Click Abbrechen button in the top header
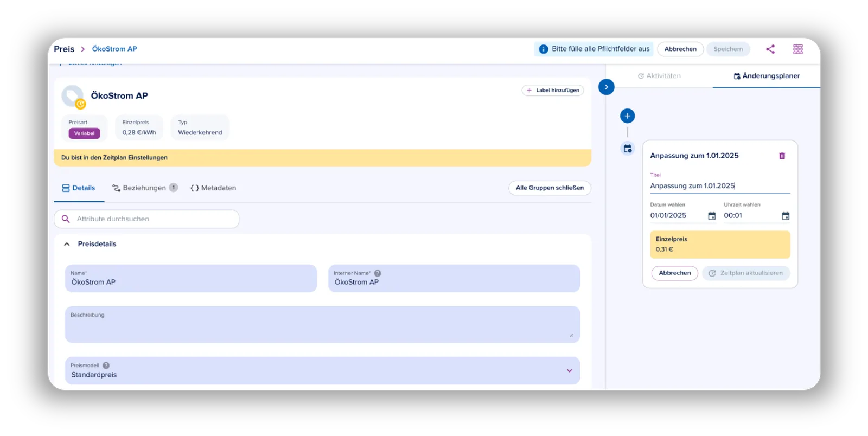Screen dimensions: 868x436 pos(680,49)
